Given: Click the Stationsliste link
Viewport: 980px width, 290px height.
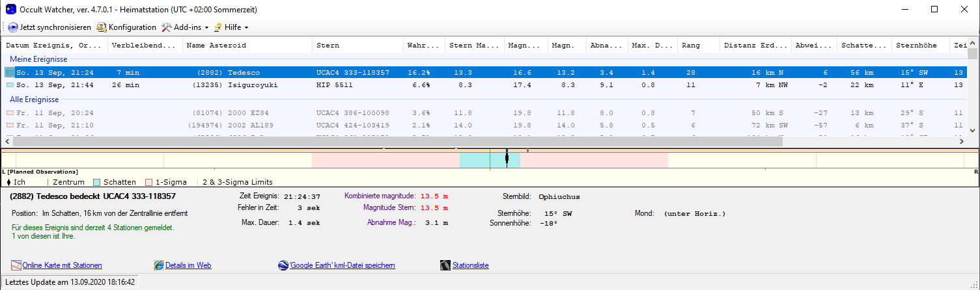Looking at the screenshot, I should coord(470,265).
